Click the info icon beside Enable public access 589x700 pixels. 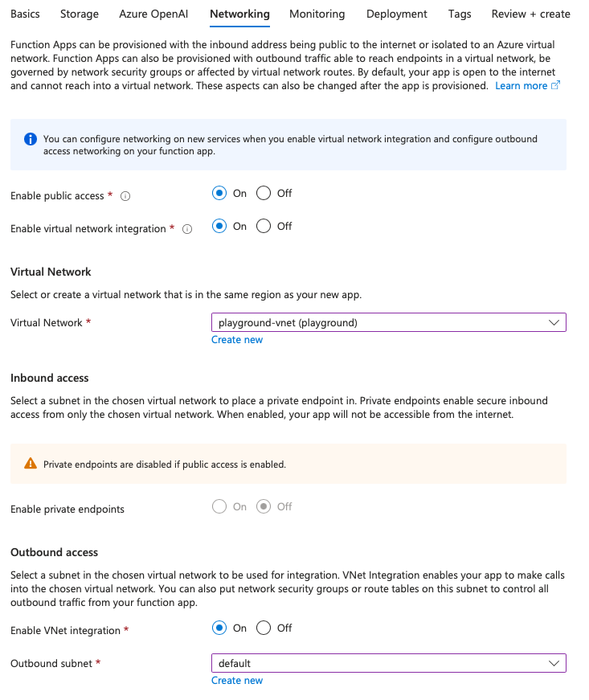pos(125,196)
